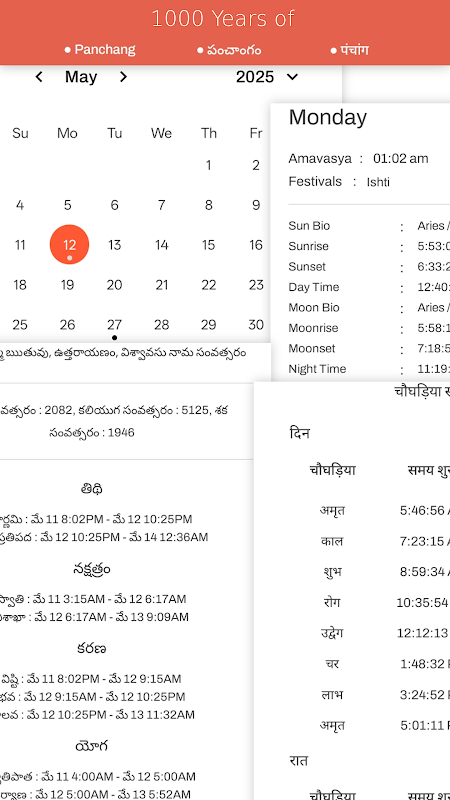The width and height of the screenshot is (450, 800).
Task: Select May 19 in the calendar
Action: point(67,285)
